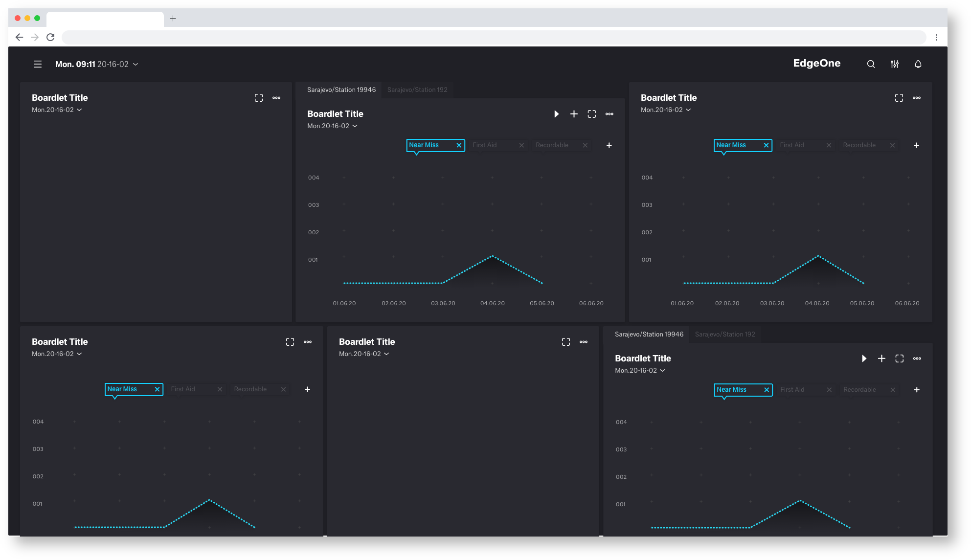Open more options on bottom-middle boardlet
971x560 pixels.
click(584, 342)
